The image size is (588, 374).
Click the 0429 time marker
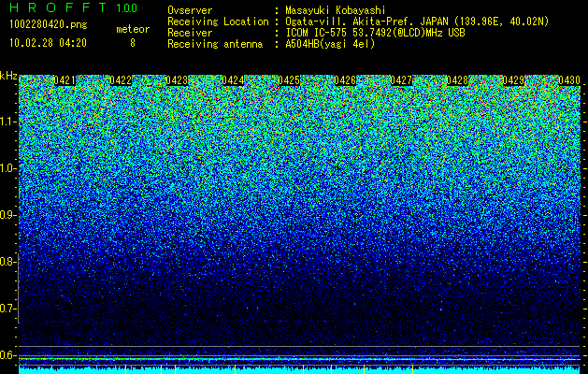coord(513,80)
